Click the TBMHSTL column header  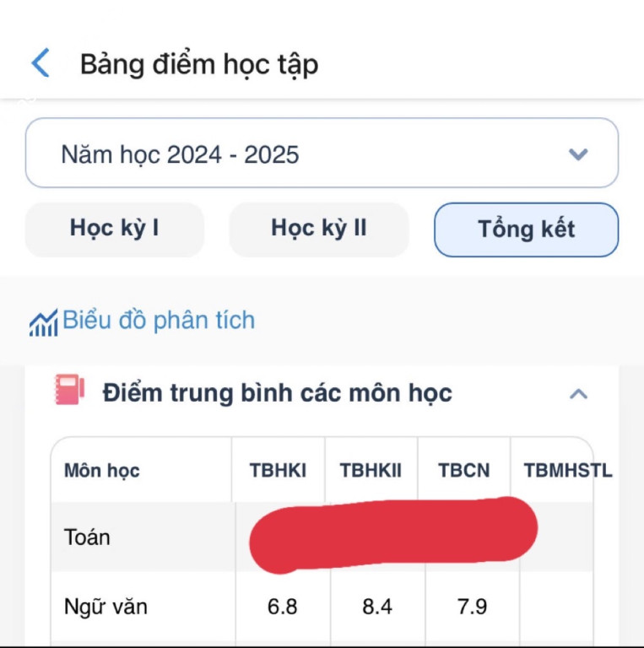(567, 471)
